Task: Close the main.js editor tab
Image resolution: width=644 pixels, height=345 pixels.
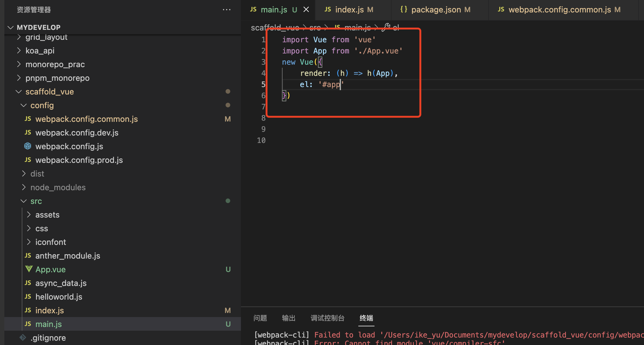Action: click(306, 10)
